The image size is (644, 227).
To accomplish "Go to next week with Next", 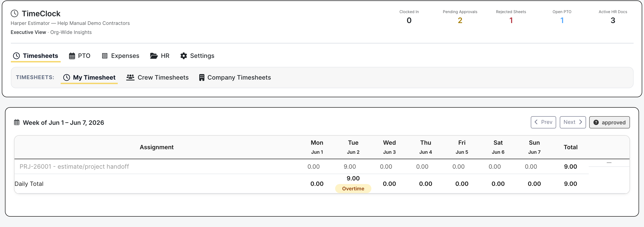I will (x=572, y=122).
